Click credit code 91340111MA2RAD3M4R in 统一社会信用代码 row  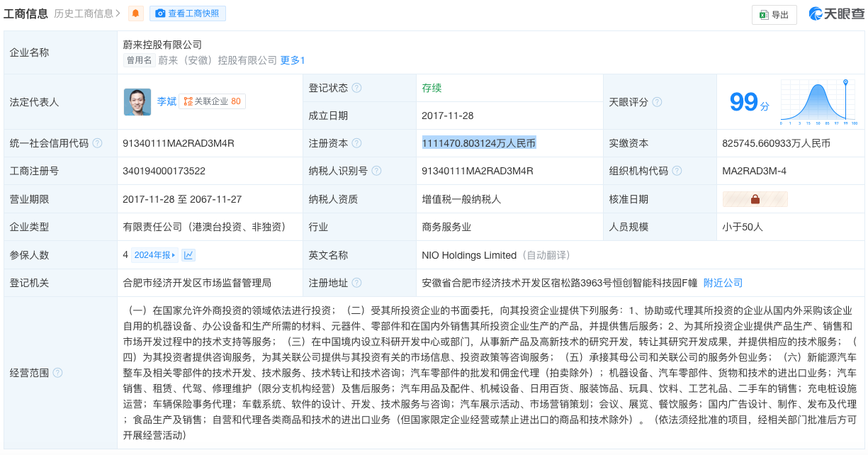179,143
